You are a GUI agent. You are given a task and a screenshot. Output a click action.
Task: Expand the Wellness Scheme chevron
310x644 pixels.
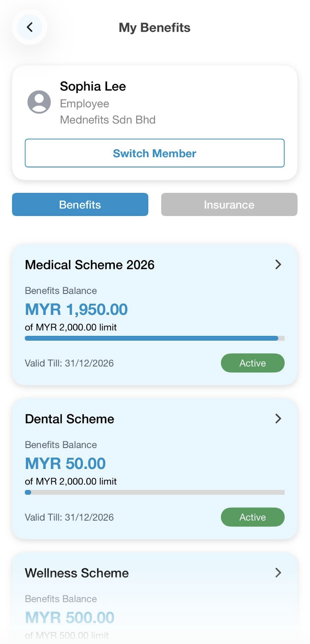278,573
